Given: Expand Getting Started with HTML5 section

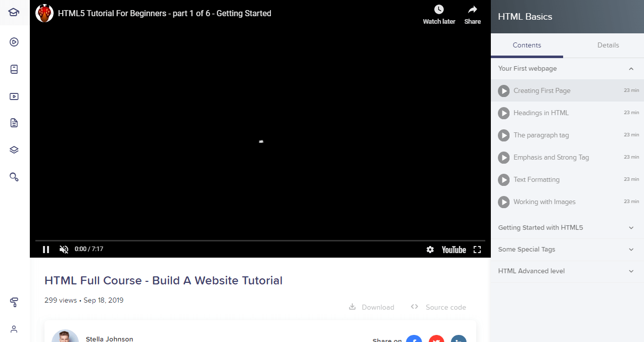Looking at the screenshot, I should [x=631, y=228].
